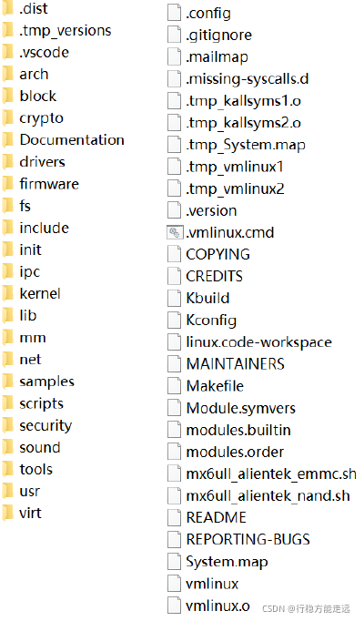Click the .tmp_kallsyms1.o file name
This screenshot has height=621, width=364.
click(x=243, y=101)
